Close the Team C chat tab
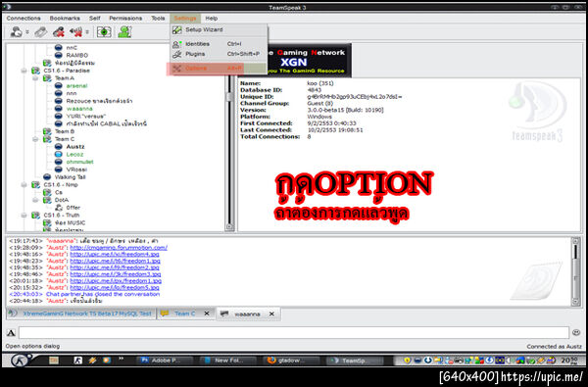 pos(207,314)
